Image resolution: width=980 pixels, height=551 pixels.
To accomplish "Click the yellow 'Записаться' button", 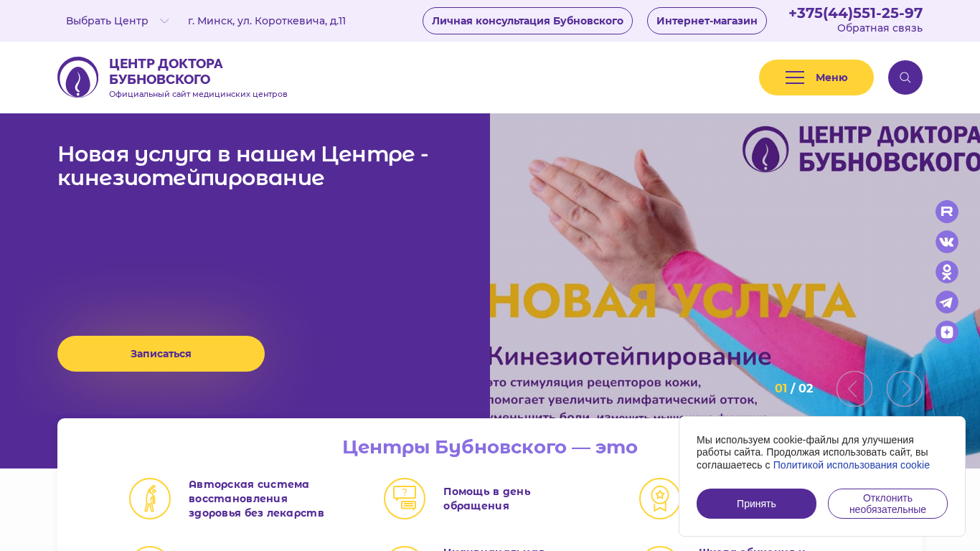I will point(161,354).
